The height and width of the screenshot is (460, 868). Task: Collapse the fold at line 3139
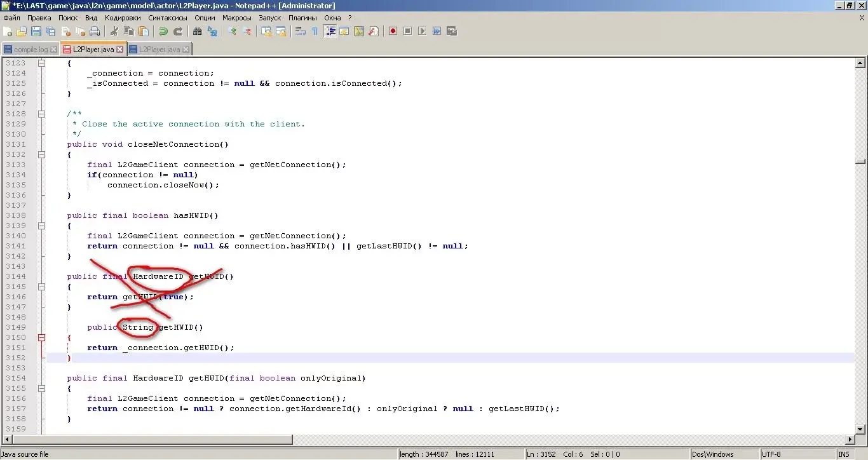[41, 226]
